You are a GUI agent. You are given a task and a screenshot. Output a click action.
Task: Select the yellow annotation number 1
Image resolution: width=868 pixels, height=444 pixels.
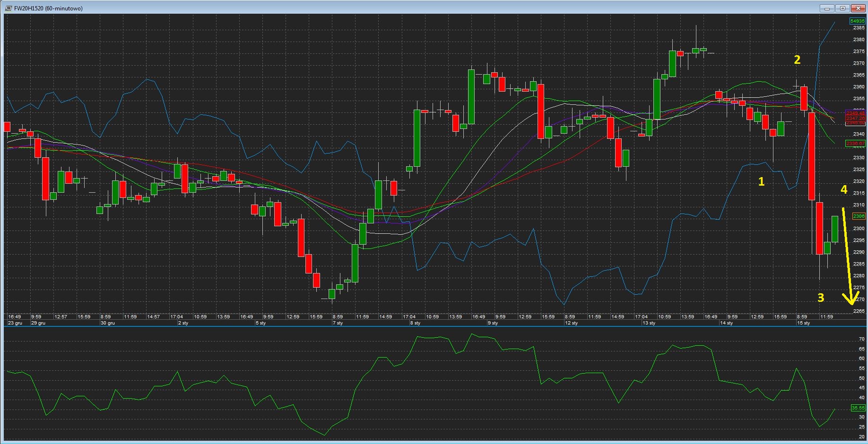click(761, 181)
